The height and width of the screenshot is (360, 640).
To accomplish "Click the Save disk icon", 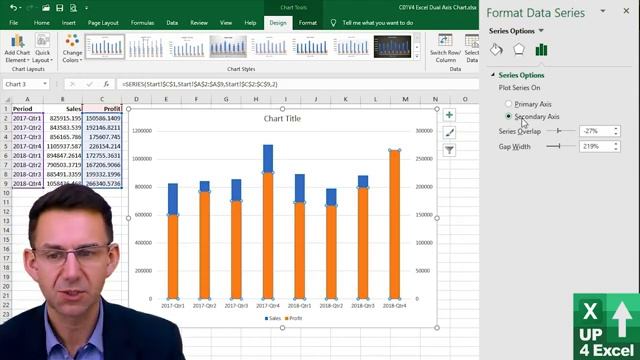I will point(60,8).
